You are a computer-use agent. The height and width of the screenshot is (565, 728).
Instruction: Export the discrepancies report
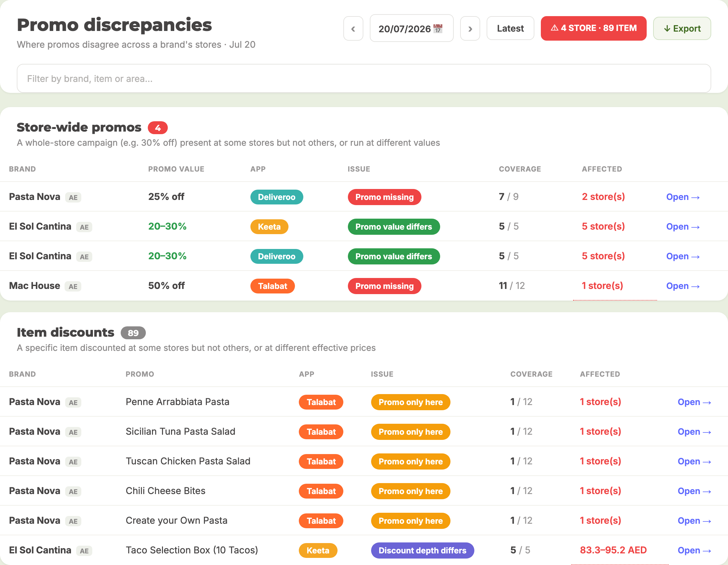tap(682, 28)
